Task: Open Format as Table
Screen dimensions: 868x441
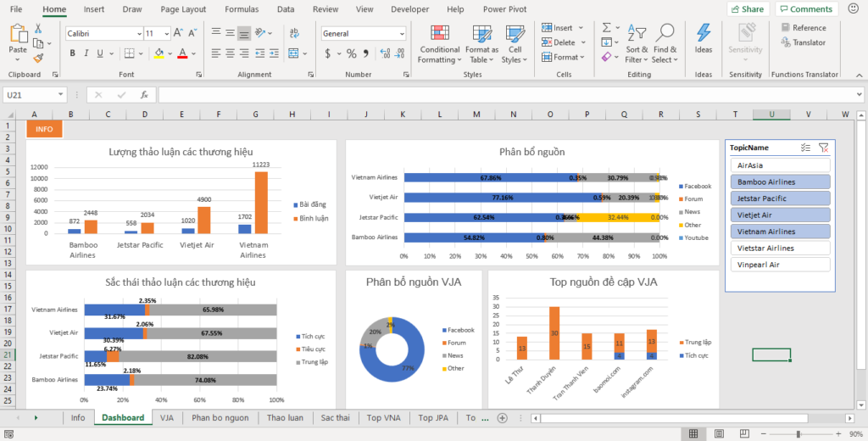Action: (x=481, y=44)
